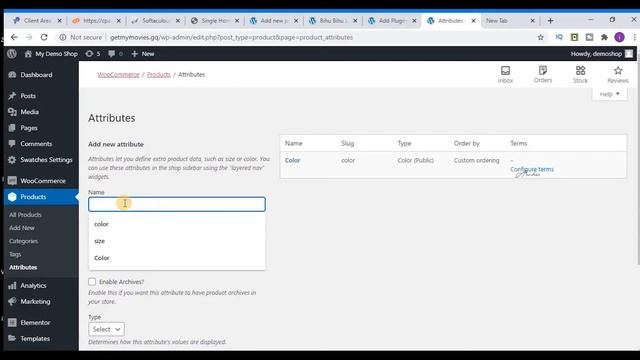The height and width of the screenshot is (360, 640).
Task: Choose capitalized 'Color' autocomplete suggestion
Action: coord(177,258)
